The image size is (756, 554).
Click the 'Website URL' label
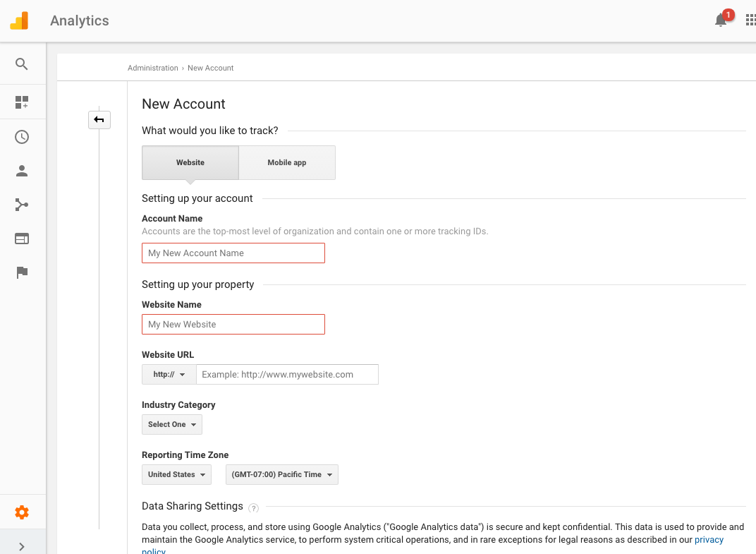click(168, 355)
